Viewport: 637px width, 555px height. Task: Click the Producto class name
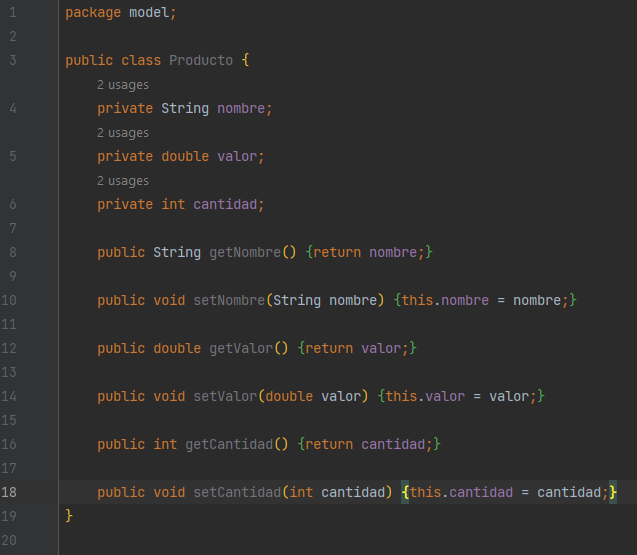(201, 60)
